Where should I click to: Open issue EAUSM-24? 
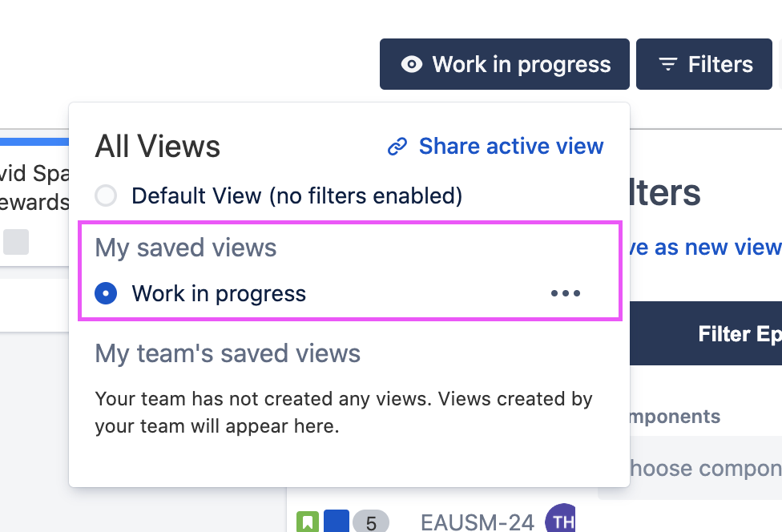tap(477, 523)
